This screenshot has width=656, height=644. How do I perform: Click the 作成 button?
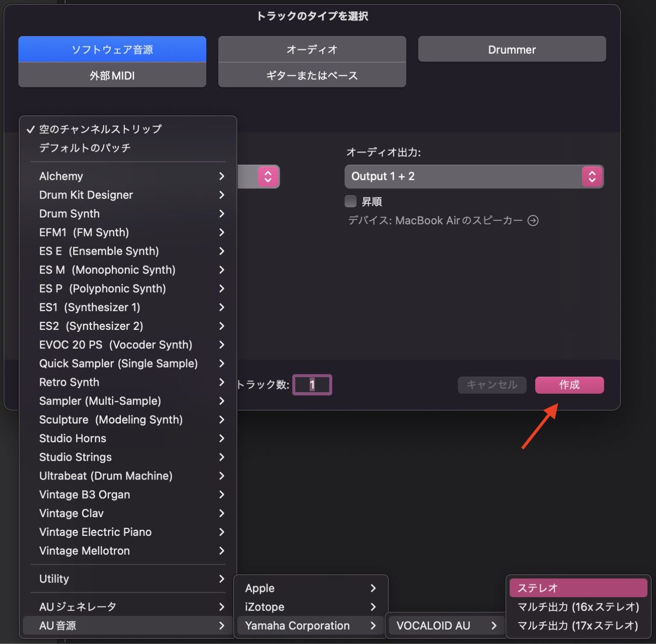click(569, 385)
